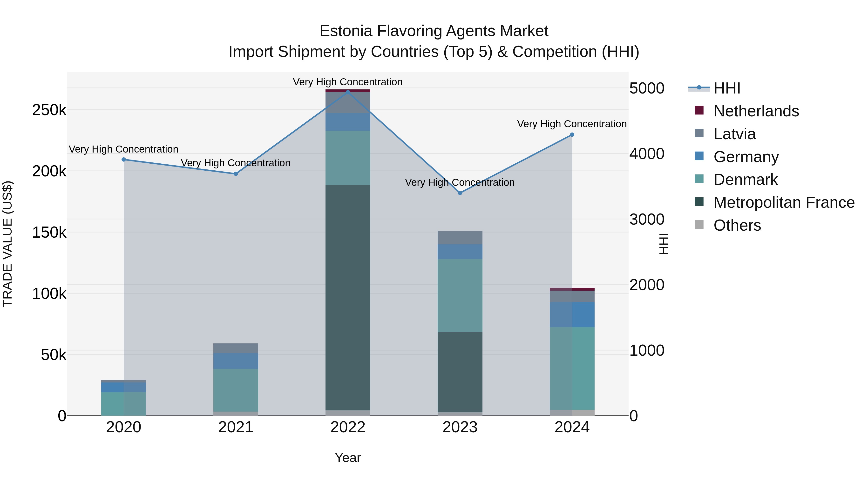Viewport: 868px width, 488px height.
Task: Click the Denmark segment in 2024 bar
Action: tap(572, 369)
